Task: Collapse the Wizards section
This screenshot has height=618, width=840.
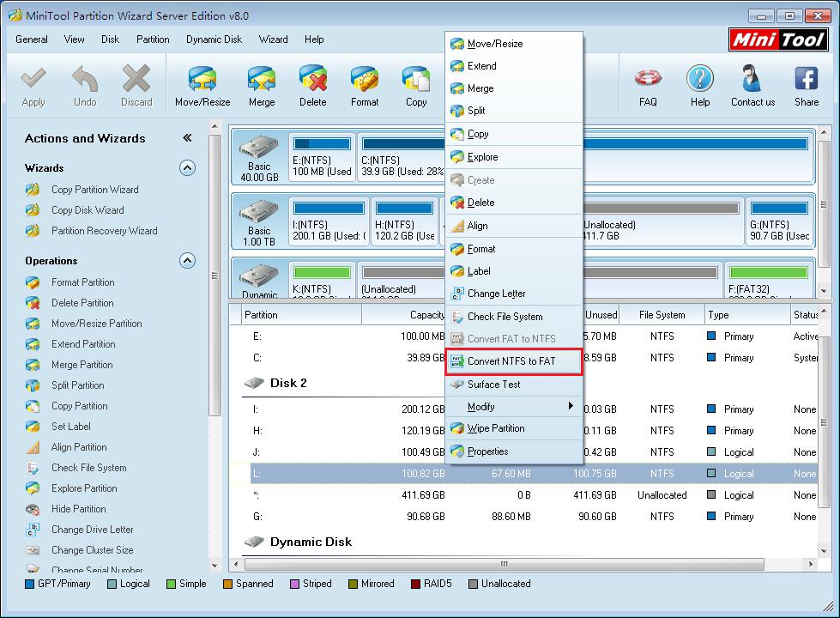Action: (x=187, y=168)
